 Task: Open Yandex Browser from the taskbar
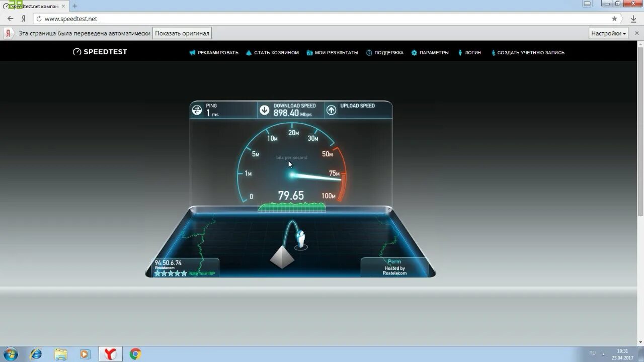[110, 354]
